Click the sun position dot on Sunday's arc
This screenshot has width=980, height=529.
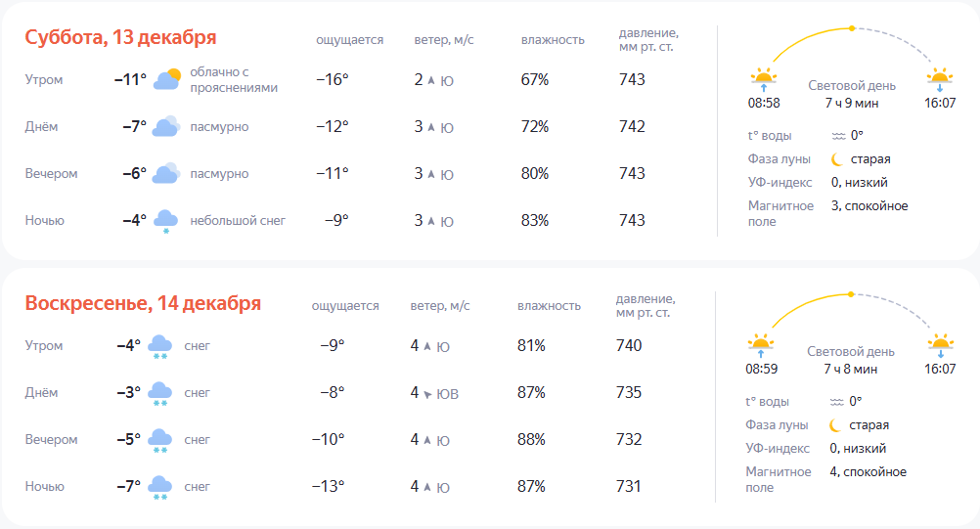(851, 294)
